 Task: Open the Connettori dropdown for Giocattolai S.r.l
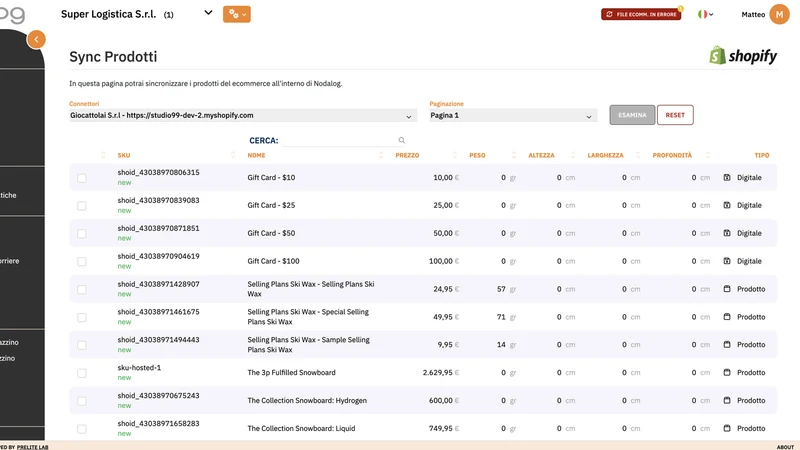(243, 116)
